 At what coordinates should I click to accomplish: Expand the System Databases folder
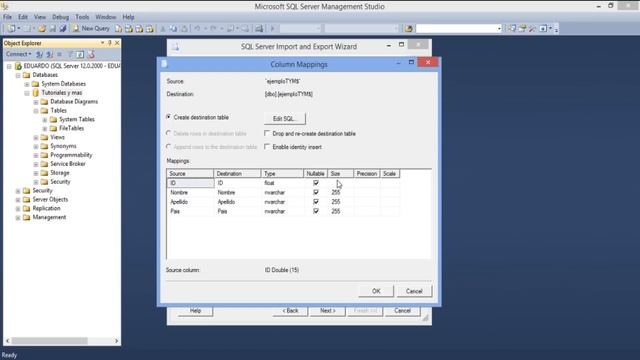(x=27, y=84)
